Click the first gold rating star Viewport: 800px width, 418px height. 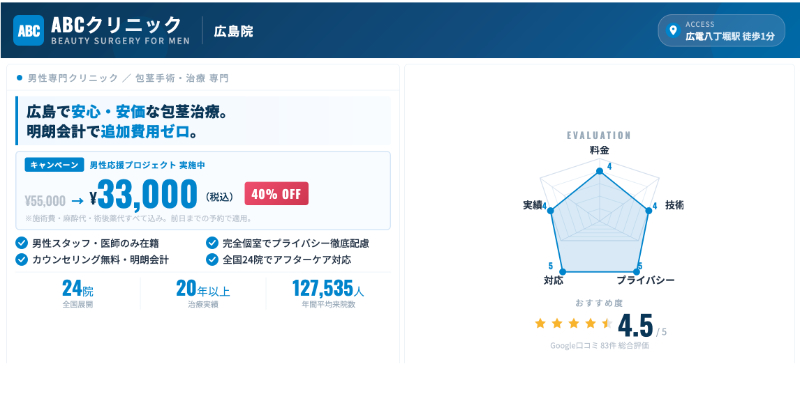pyautogui.click(x=541, y=323)
